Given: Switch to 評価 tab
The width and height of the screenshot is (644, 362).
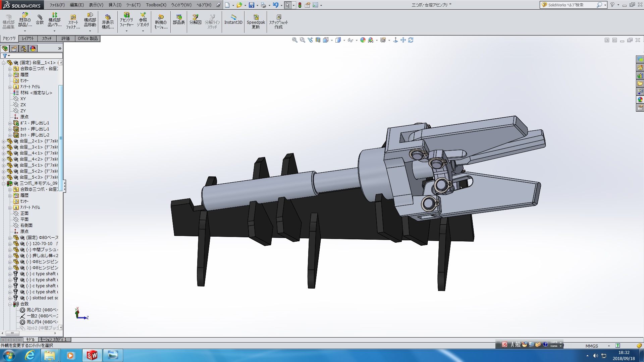Looking at the screenshot, I should pos(66,39).
